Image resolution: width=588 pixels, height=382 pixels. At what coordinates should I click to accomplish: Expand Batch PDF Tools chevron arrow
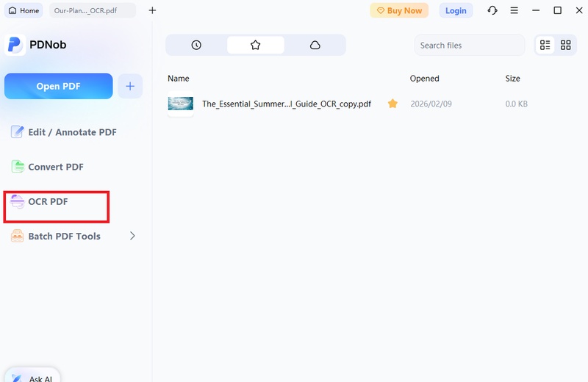pos(132,236)
